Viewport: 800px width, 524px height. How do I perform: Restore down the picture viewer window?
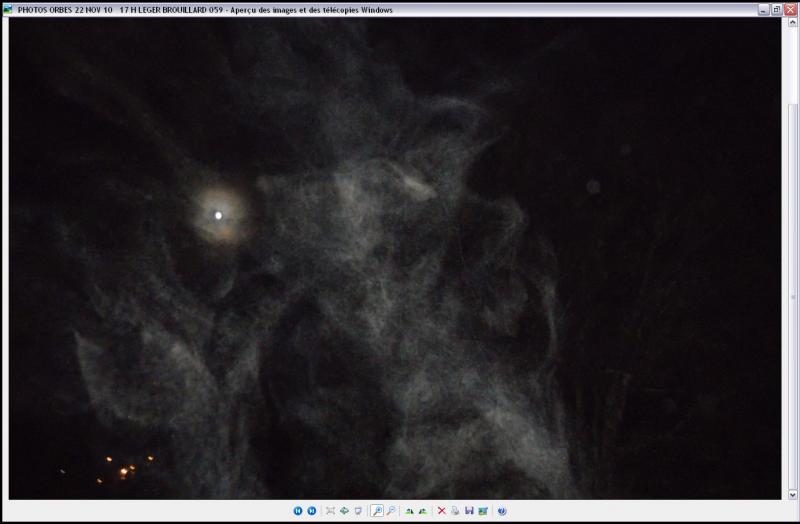coord(776,10)
